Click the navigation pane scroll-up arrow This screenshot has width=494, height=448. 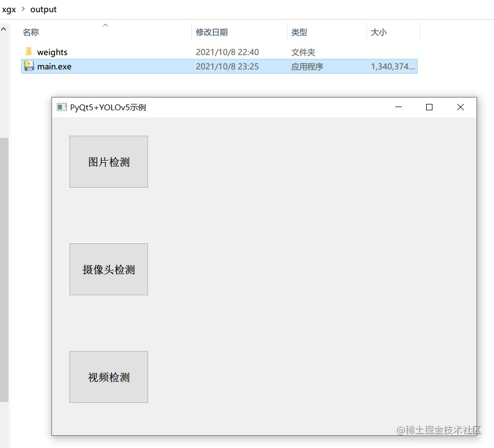[4, 29]
